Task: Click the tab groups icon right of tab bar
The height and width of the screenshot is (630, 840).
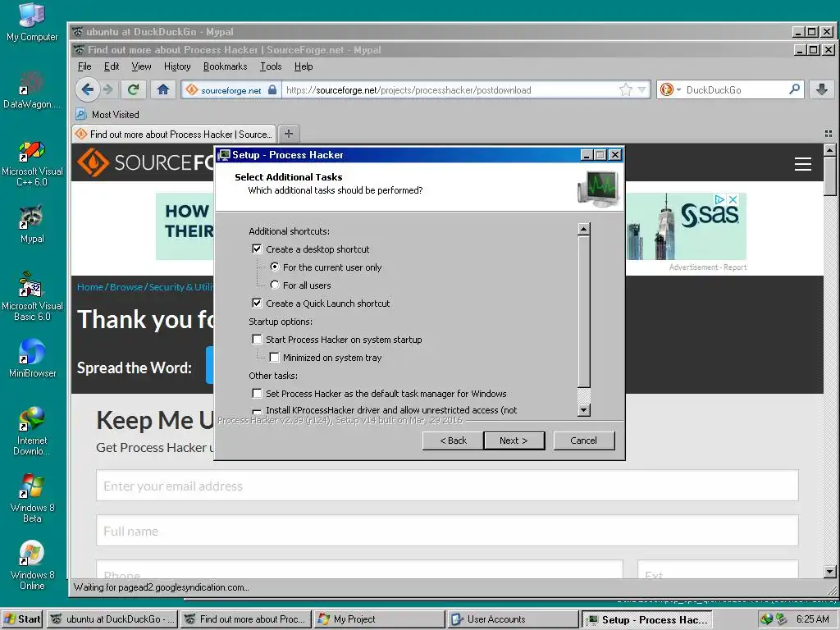Action: tap(829, 134)
